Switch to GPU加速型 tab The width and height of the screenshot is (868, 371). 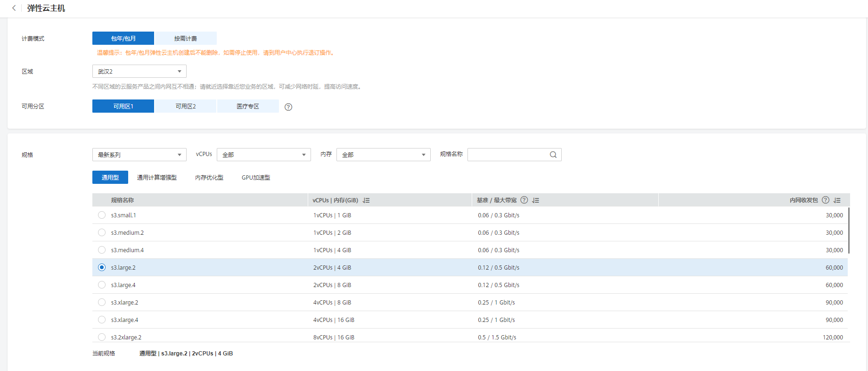tap(256, 178)
